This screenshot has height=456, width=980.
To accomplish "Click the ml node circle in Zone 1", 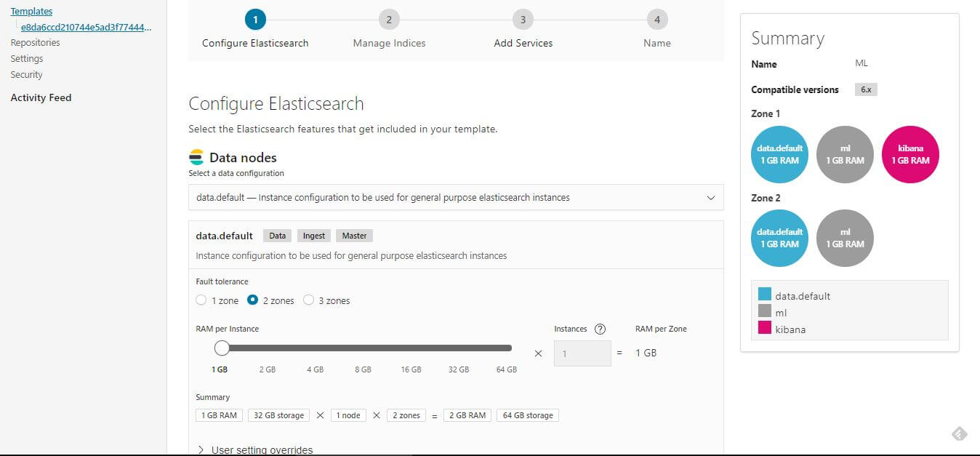I will point(845,154).
